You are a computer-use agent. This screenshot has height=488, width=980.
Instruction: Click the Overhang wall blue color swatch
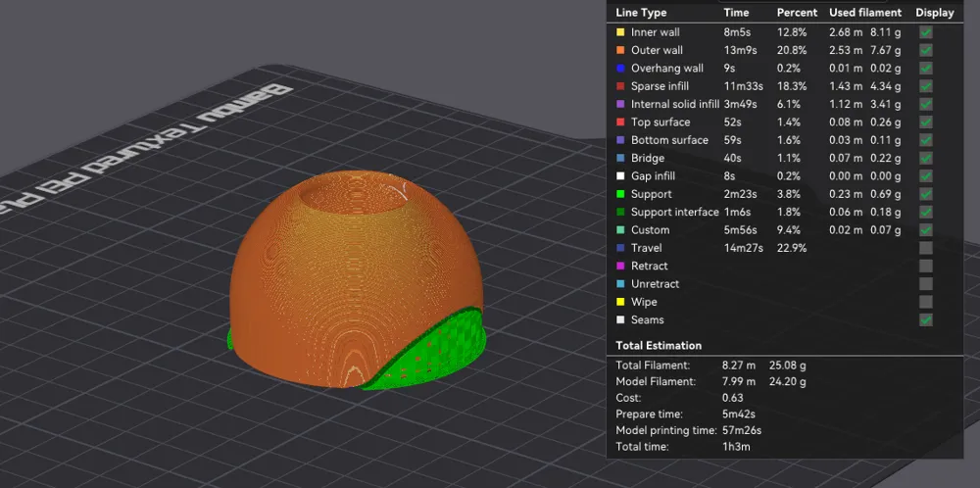(620, 69)
